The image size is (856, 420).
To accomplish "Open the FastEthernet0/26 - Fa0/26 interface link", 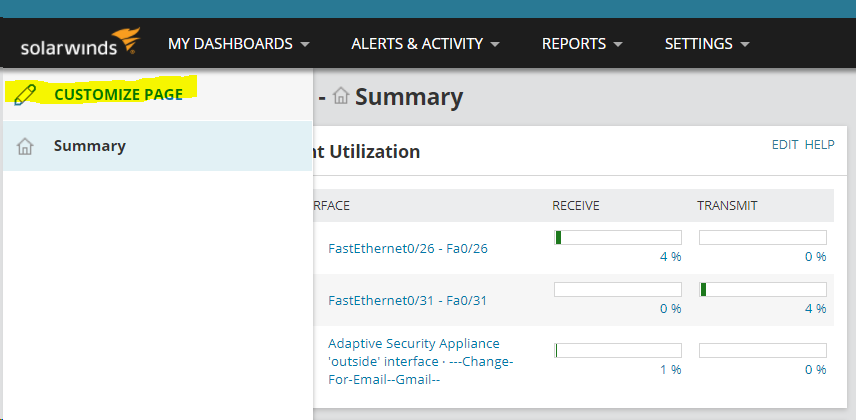I will pyautogui.click(x=408, y=249).
